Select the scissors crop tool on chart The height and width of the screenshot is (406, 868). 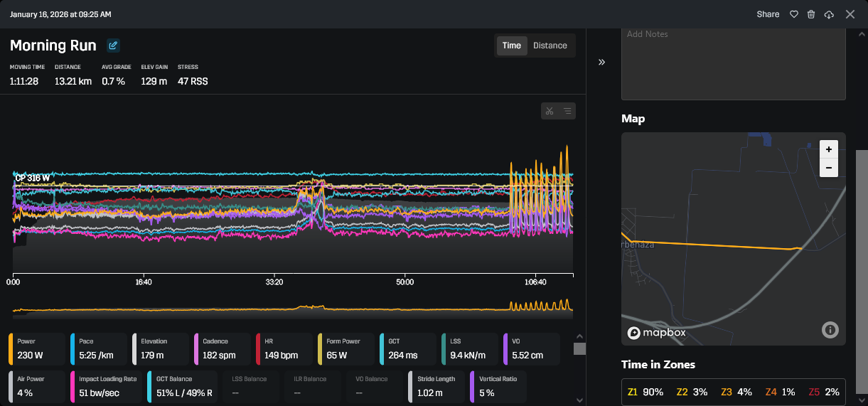click(x=550, y=111)
